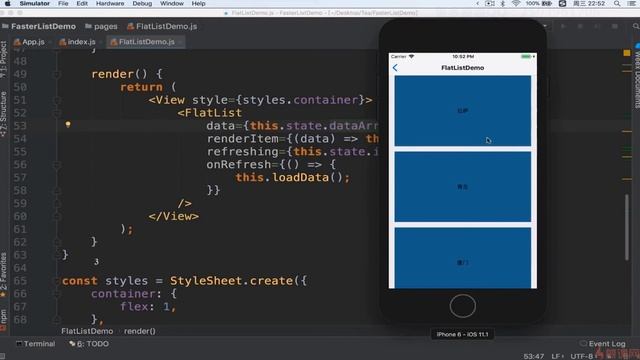The width and height of the screenshot is (640, 360).
Task: Open the Help menu
Action: pos(198,4)
